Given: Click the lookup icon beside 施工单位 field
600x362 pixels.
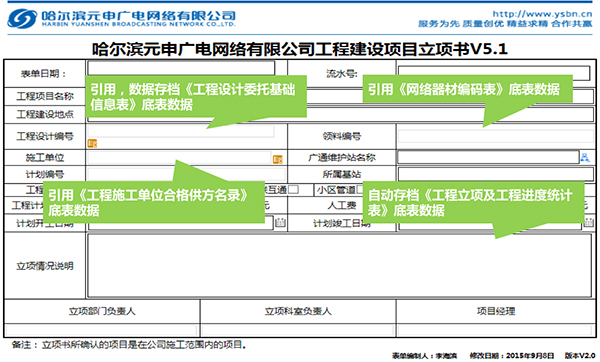Looking at the screenshot, I should point(278,159).
